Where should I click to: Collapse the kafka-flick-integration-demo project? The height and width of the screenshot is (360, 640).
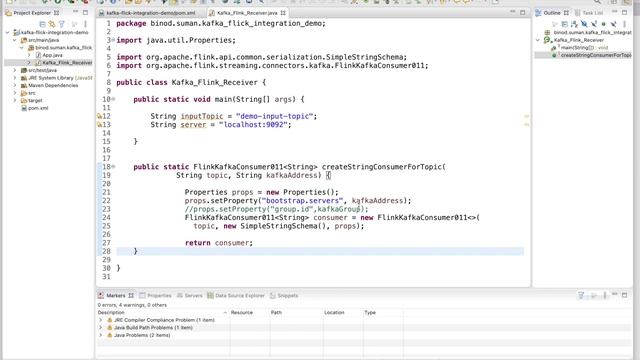(8, 32)
